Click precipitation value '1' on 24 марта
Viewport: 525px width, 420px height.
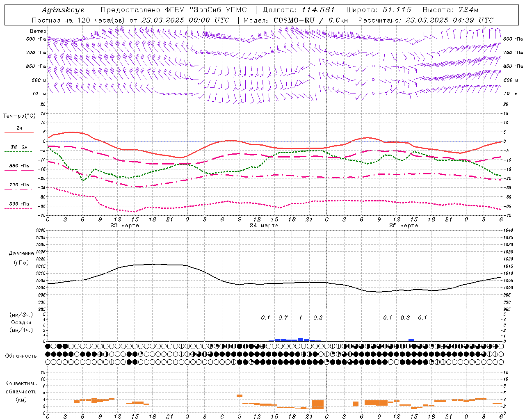(300, 318)
